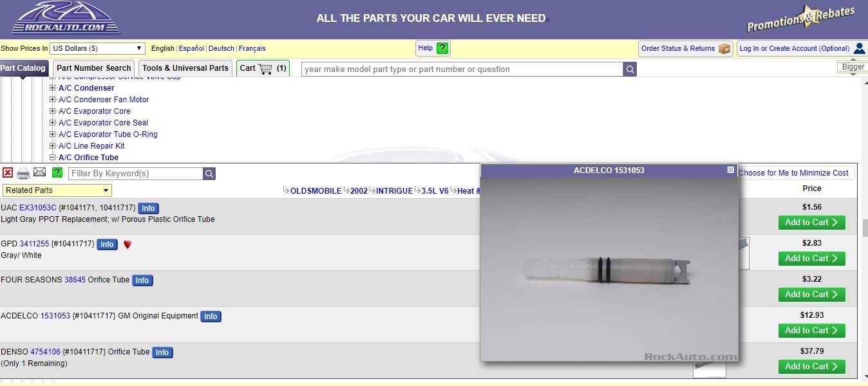Screen dimensions: 868x386
Task: Close the ACDELCO 1531053 image popup
Action: pyautogui.click(x=730, y=170)
